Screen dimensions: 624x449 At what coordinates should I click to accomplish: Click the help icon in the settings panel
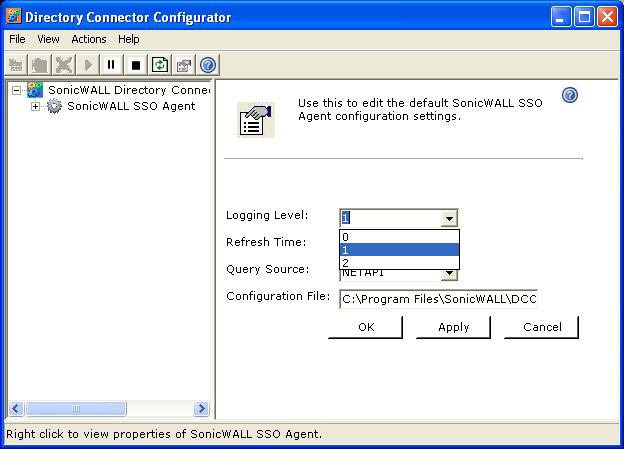(570, 95)
